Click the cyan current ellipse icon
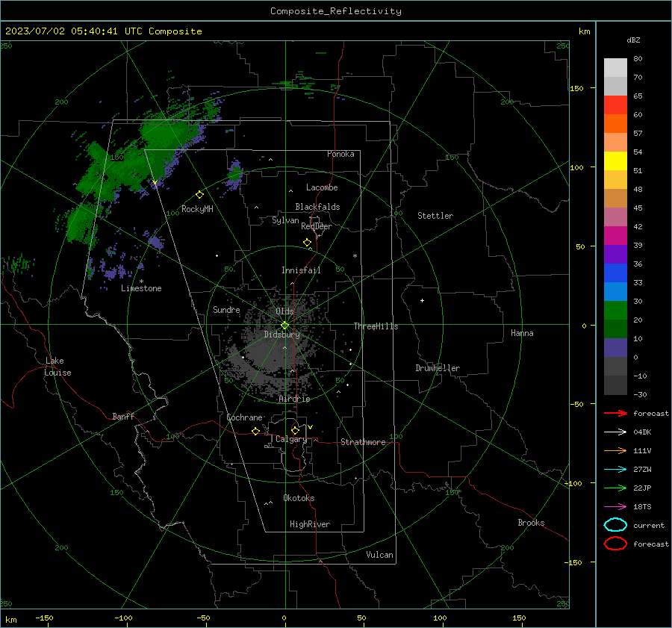672x628 pixels. [x=615, y=525]
